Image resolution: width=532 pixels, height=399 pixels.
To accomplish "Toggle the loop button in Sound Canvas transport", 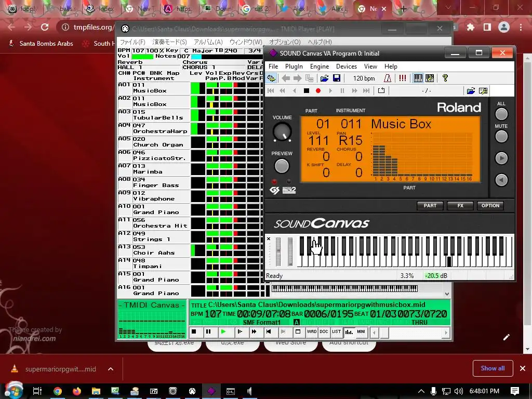I will click(381, 90).
